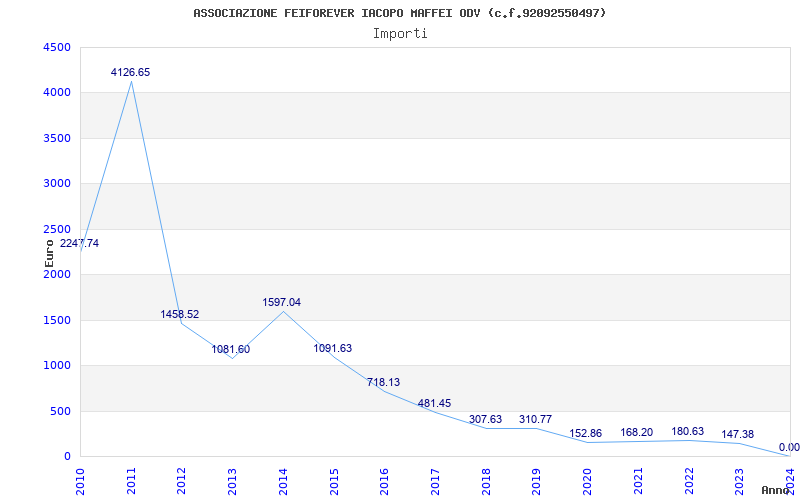The image size is (800, 500).
Task: Click the 1091.63 value label
Action: pyautogui.click(x=333, y=348)
